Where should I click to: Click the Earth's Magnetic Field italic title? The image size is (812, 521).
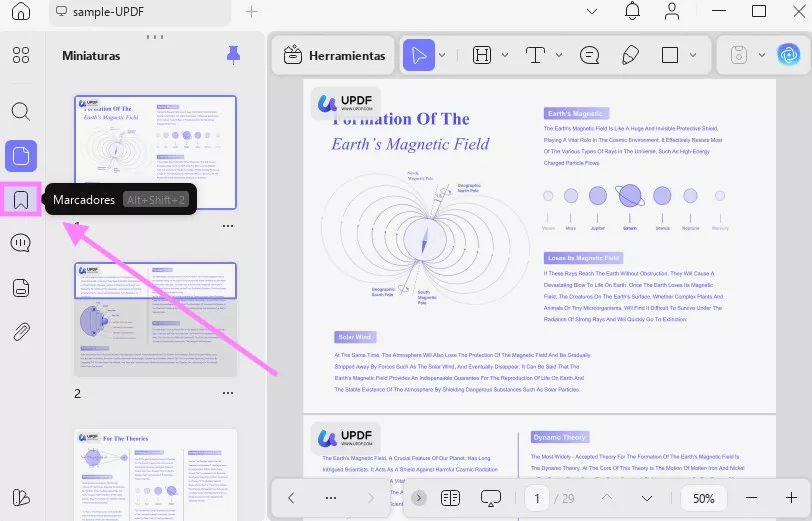[x=410, y=144]
